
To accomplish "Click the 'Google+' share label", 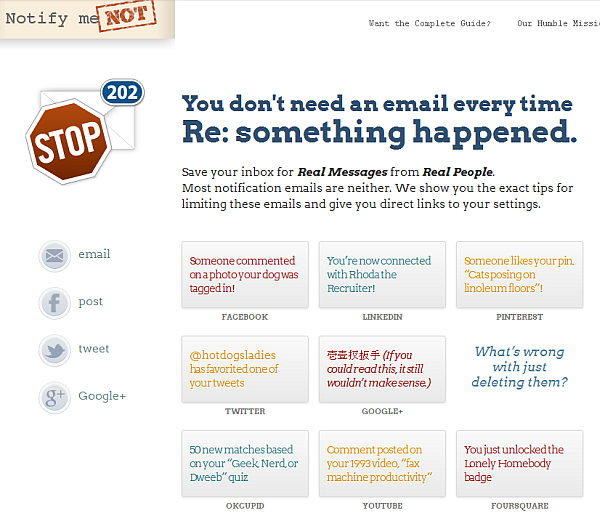I will [102, 396].
